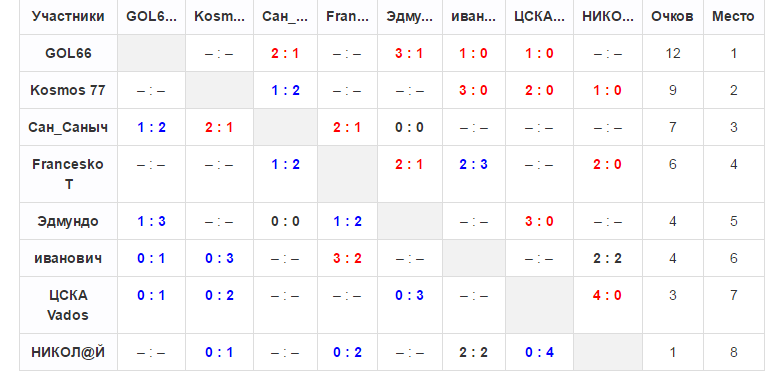Open Francesko T vs иванович 2:3 score

coord(474,164)
